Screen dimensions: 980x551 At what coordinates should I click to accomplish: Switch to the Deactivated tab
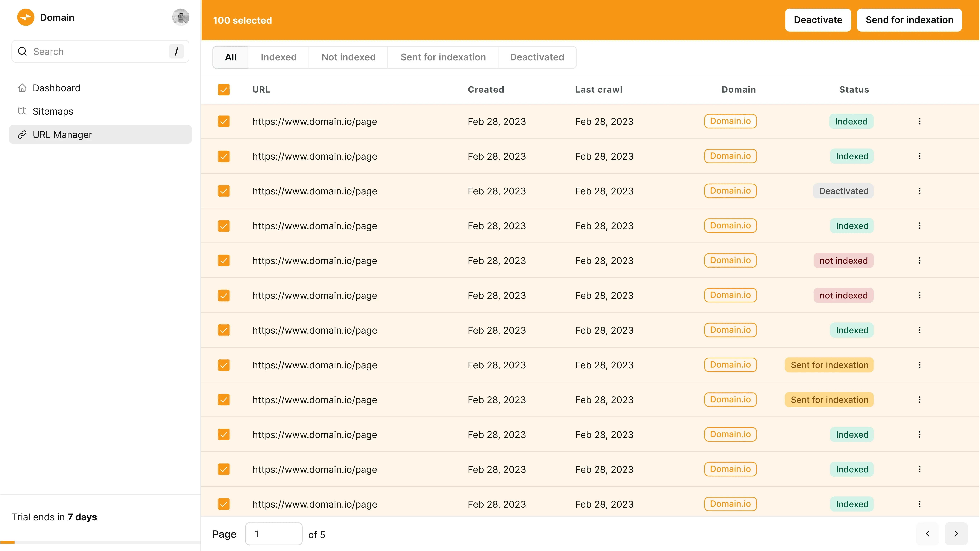tap(537, 57)
